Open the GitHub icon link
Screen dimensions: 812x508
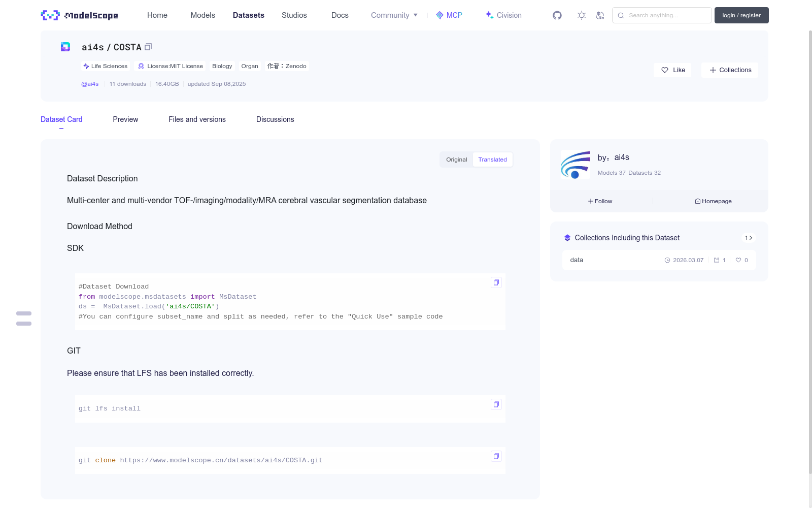click(557, 15)
